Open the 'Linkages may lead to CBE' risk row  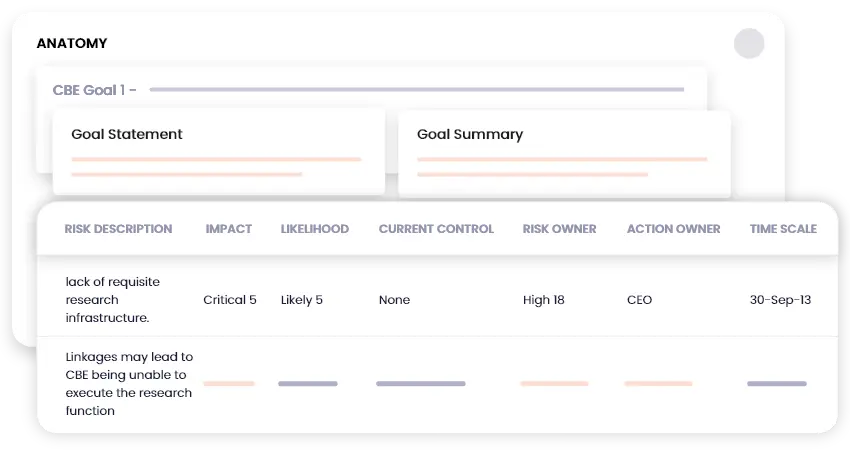(x=129, y=384)
